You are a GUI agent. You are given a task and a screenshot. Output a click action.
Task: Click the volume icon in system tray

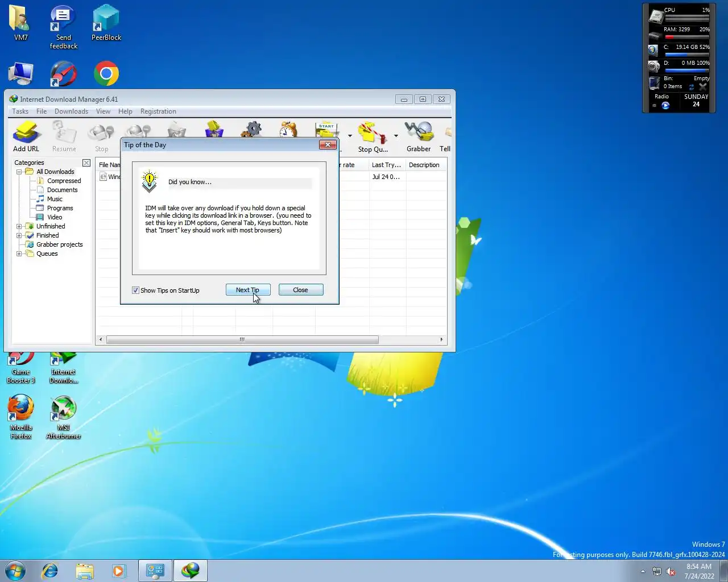click(671, 571)
